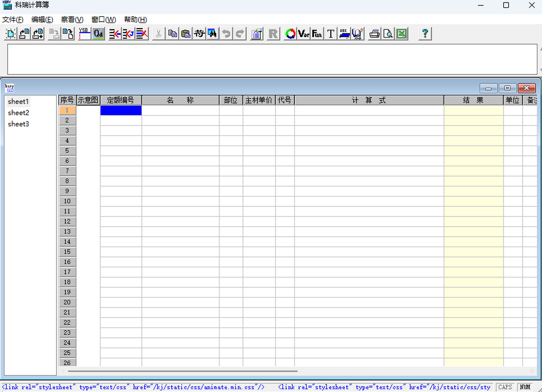Viewport: 542px width, 392px height.
Task: Click the Copy toolbar icon
Action: pos(172,33)
